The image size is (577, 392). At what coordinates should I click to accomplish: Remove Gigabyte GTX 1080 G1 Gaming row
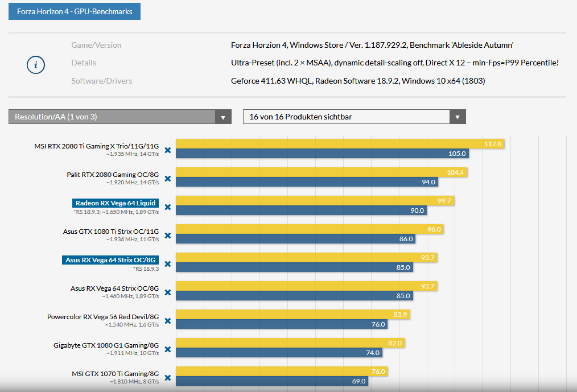pyautogui.click(x=168, y=349)
